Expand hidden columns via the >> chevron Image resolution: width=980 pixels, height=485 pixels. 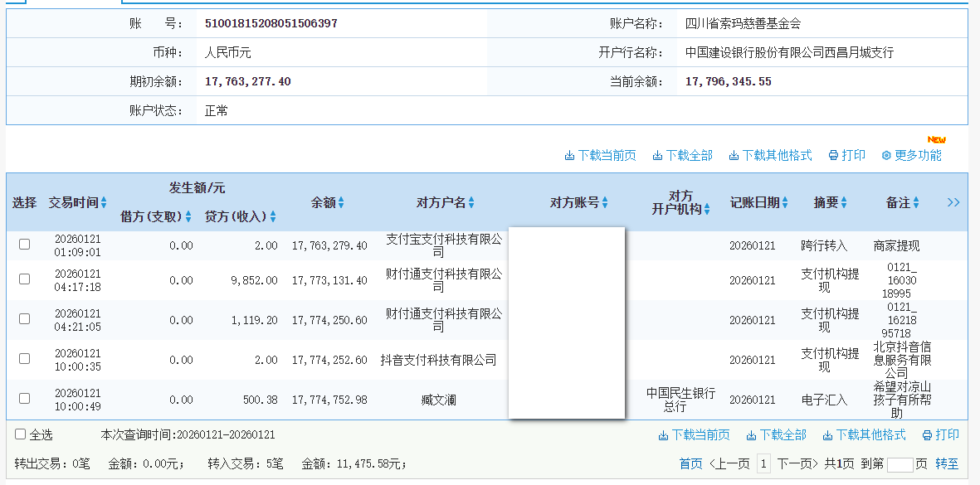[953, 202]
